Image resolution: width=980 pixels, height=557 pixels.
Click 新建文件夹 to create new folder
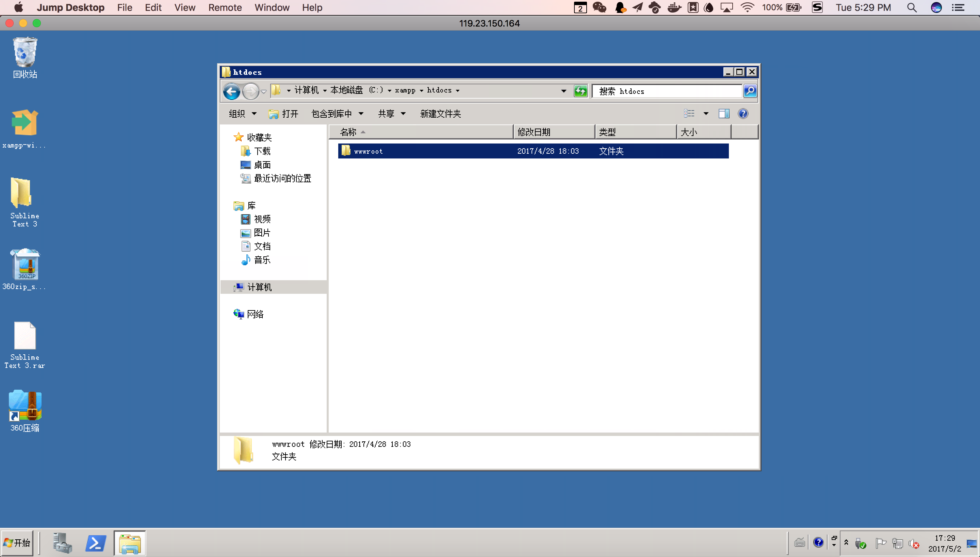point(441,113)
